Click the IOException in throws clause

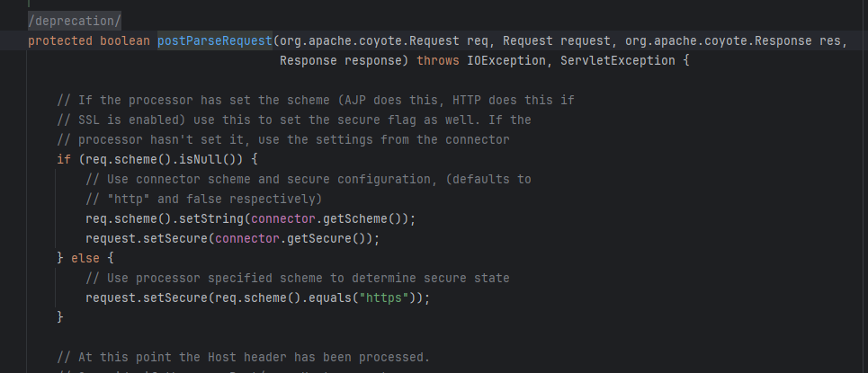(x=506, y=60)
